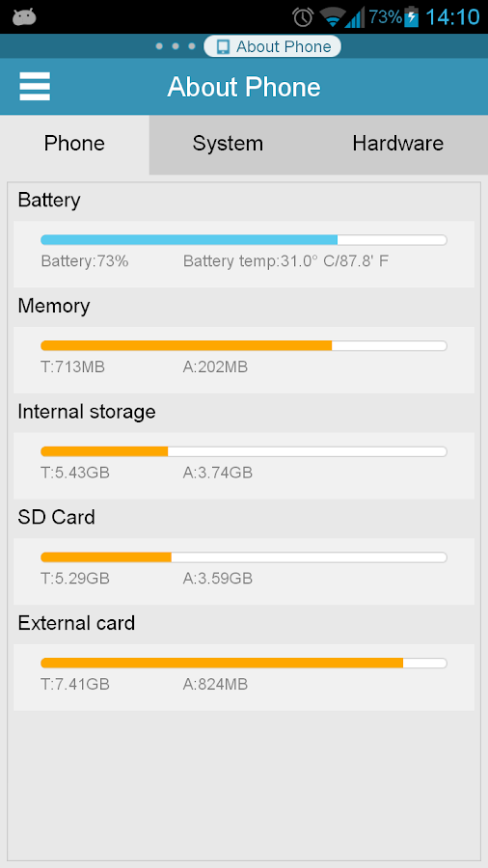This screenshot has height=868, width=488.
Task: Tap the charging battery status icon
Action: (412, 16)
